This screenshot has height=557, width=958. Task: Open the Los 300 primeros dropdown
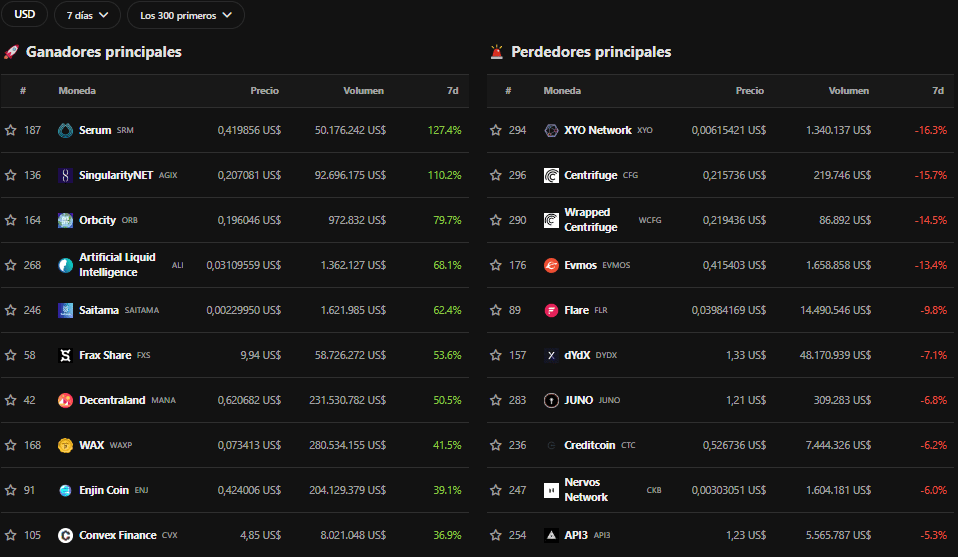[x=186, y=15]
